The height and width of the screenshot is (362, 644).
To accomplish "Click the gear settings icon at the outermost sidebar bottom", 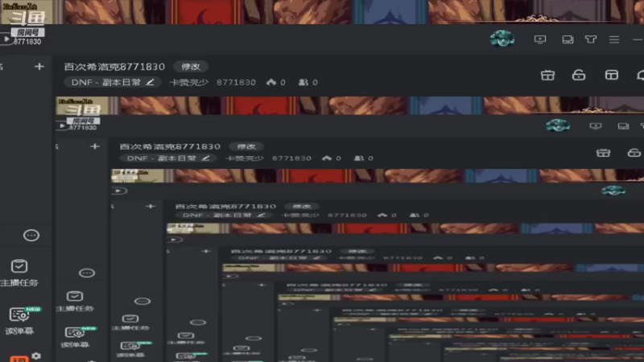I will (x=36, y=356).
